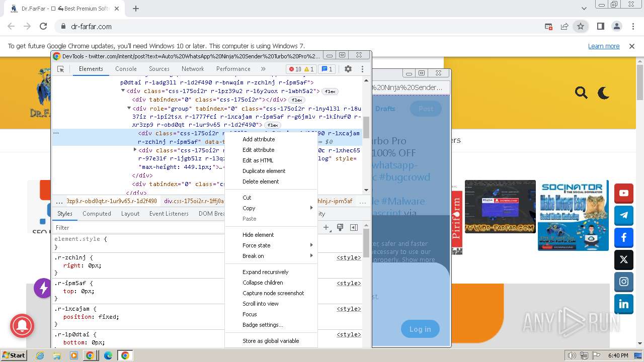Open the Chrome profile avatar
This screenshot has height=362, width=644.
pyautogui.click(x=617, y=26)
